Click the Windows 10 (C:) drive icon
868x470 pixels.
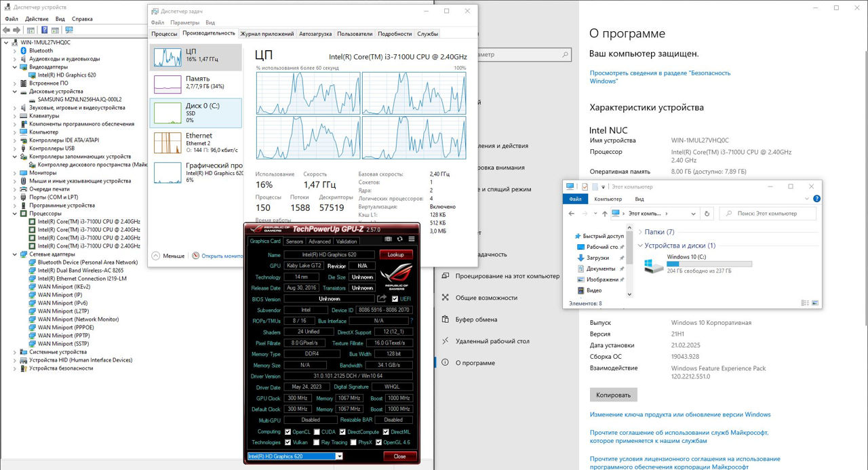[654, 265]
